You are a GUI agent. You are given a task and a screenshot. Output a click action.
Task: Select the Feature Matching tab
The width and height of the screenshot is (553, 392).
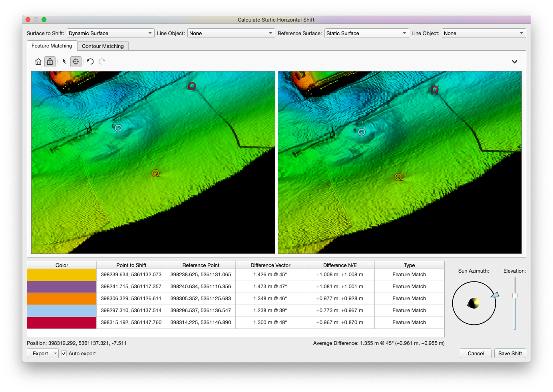[52, 46]
